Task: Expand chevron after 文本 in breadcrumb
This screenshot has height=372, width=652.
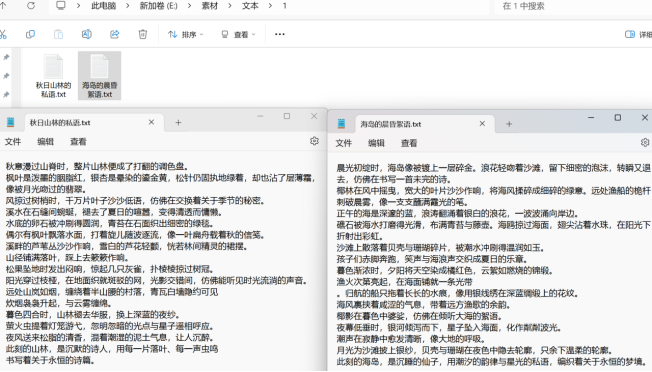Action: (270, 6)
